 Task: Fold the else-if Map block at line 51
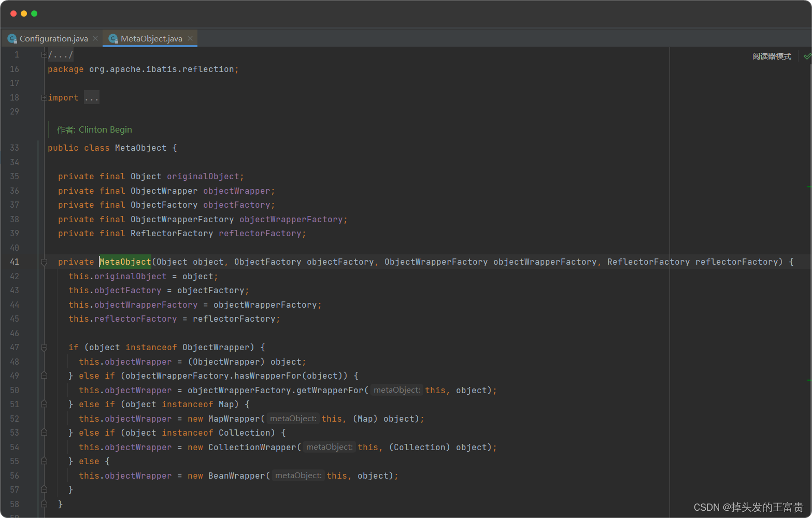(x=44, y=404)
